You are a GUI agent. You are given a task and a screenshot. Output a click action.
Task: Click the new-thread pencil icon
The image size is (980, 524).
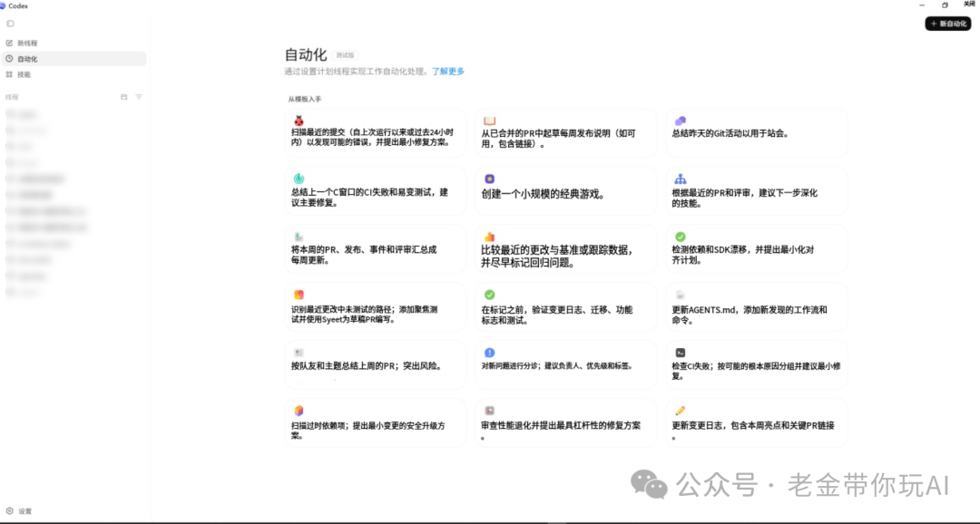(9, 44)
